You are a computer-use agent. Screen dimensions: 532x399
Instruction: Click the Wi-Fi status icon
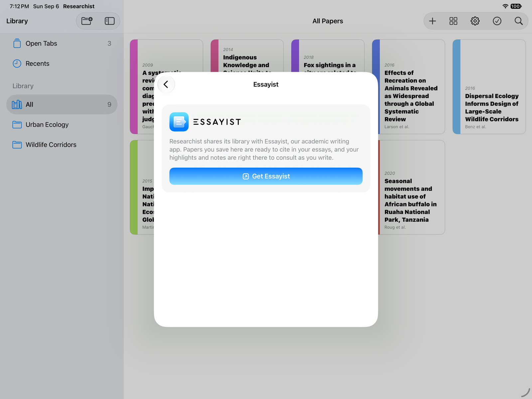point(505,6)
